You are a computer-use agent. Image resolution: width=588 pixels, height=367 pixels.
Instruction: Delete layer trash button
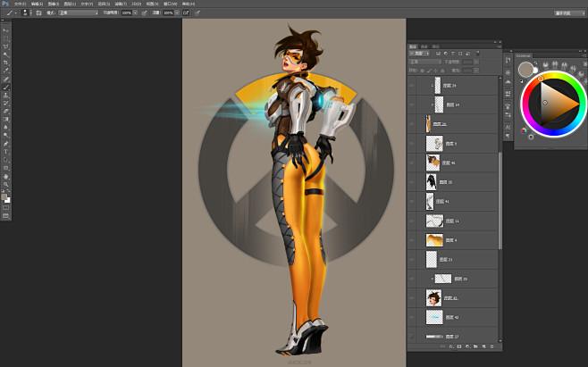tap(492, 346)
